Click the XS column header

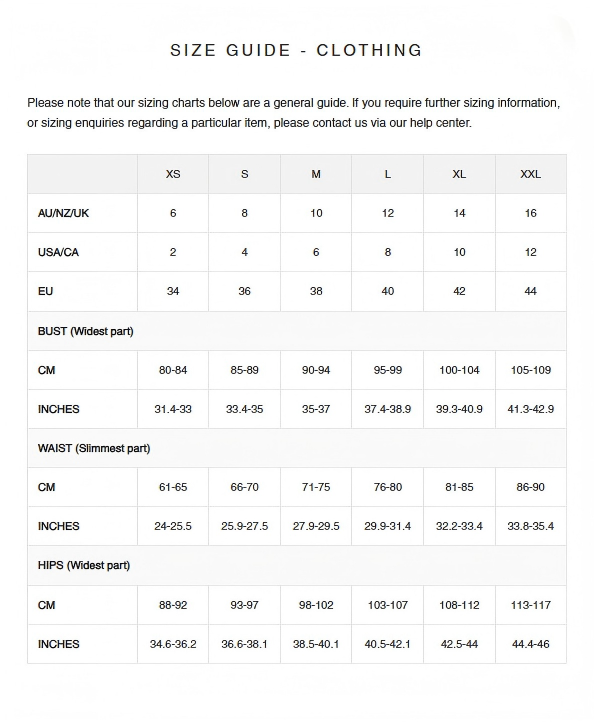tap(173, 174)
